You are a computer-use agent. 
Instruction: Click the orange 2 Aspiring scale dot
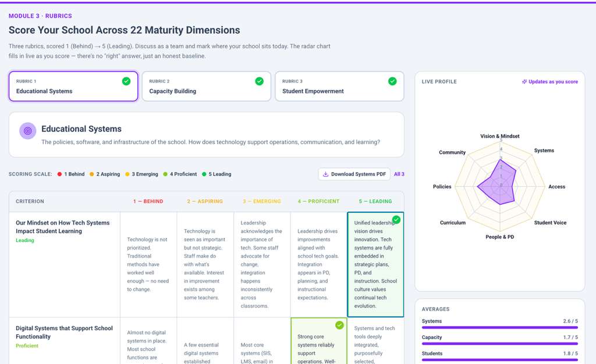click(91, 174)
